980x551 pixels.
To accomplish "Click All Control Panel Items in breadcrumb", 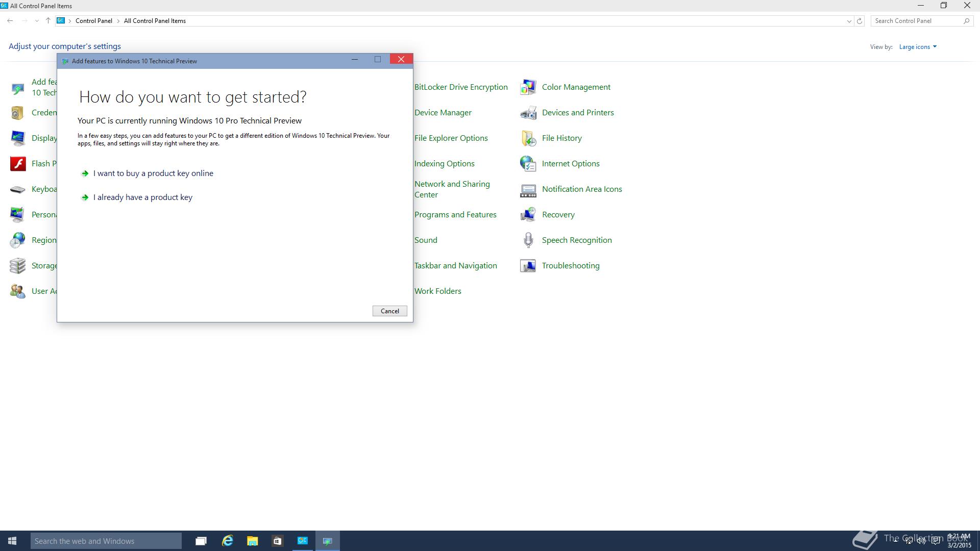I will (155, 21).
